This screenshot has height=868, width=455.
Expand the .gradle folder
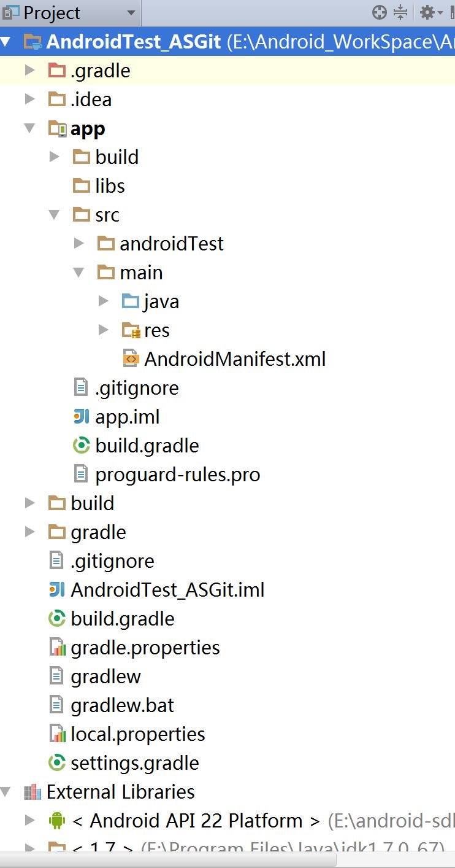(x=29, y=71)
